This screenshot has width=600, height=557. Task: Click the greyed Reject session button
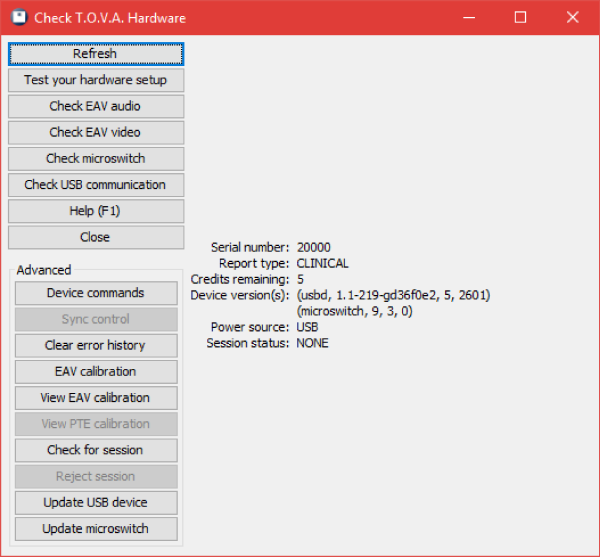click(96, 477)
